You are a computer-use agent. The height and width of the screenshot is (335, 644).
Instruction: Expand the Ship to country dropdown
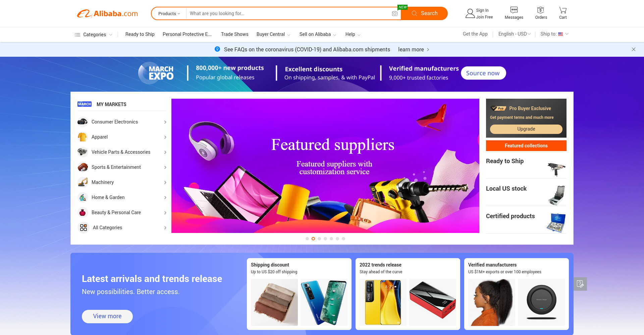point(554,34)
